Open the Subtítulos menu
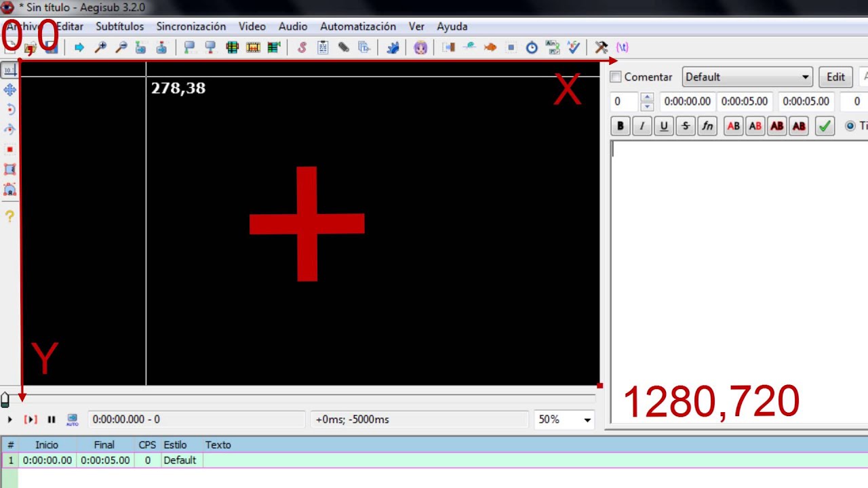Image resolution: width=868 pixels, height=488 pixels. [120, 26]
